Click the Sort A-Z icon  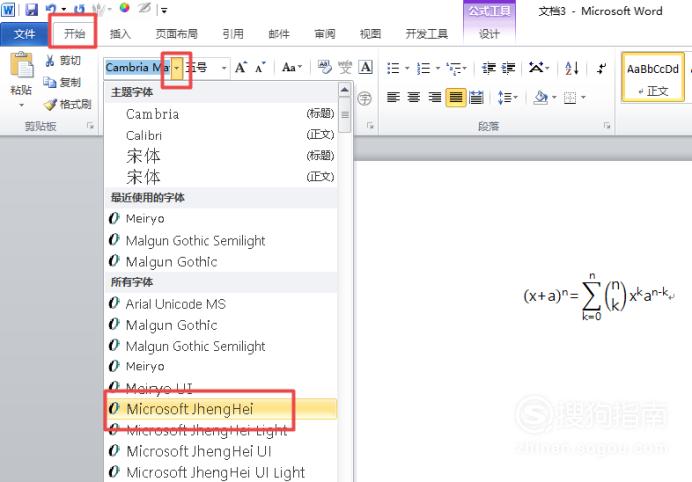[x=572, y=68]
